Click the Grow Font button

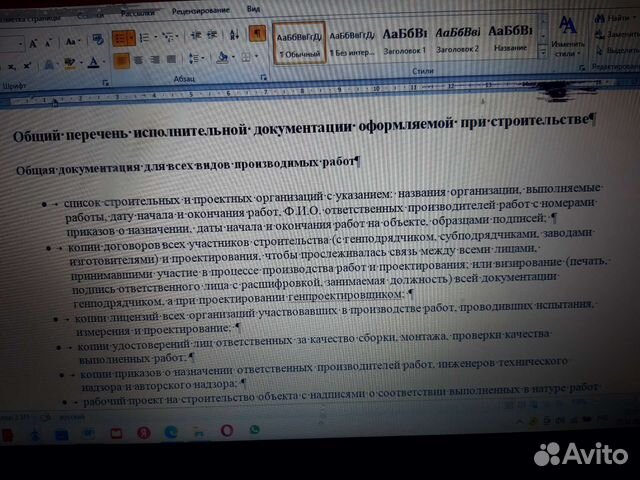(33, 42)
